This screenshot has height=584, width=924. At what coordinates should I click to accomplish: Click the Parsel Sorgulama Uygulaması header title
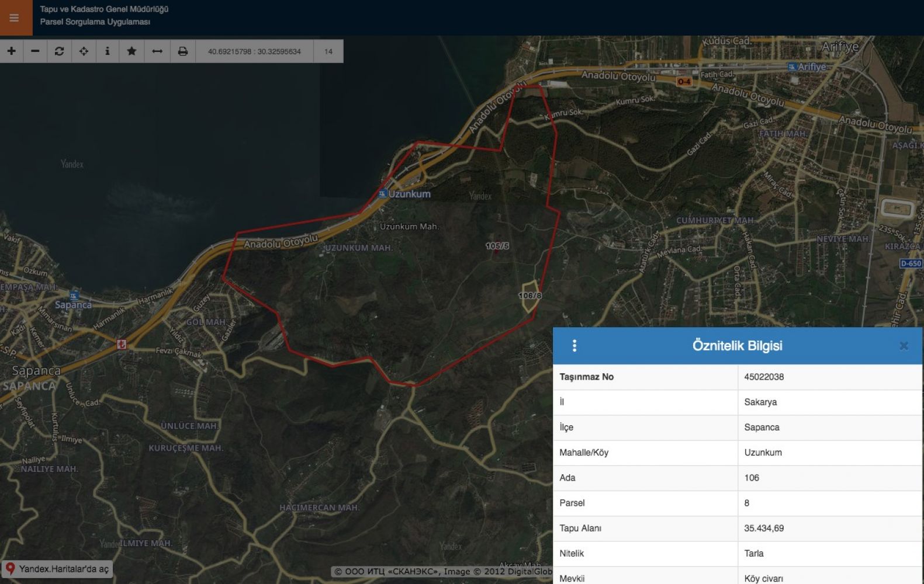click(95, 22)
